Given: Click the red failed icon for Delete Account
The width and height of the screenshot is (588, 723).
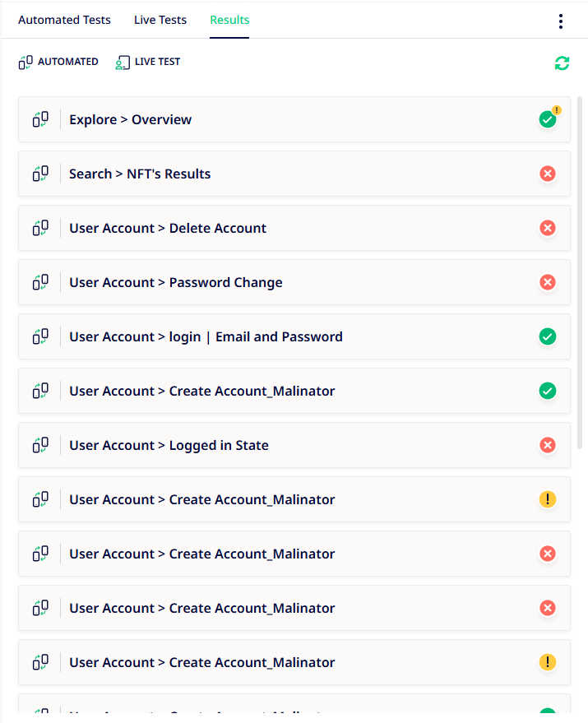Looking at the screenshot, I should click(x=548, y=228).
